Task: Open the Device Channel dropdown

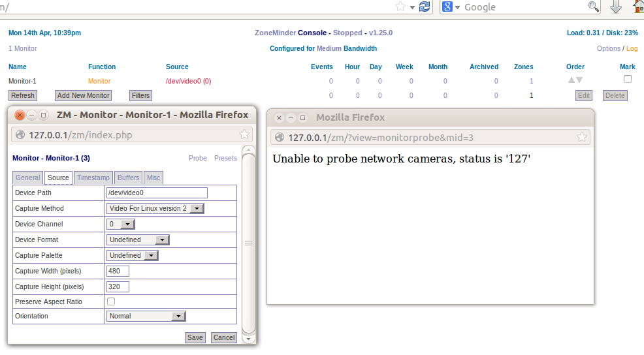Action: point(120,224)
